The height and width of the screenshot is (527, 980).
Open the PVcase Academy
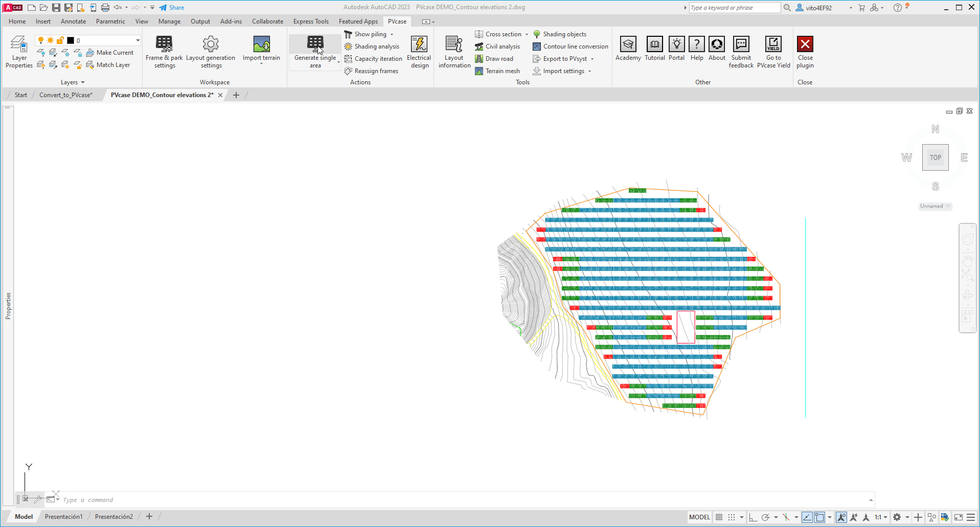(x=628, y=49)
